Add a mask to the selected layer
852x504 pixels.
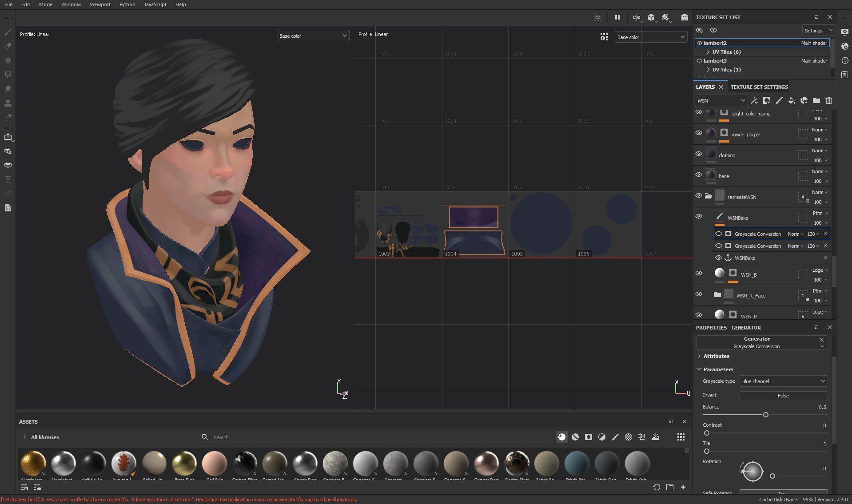767,100
